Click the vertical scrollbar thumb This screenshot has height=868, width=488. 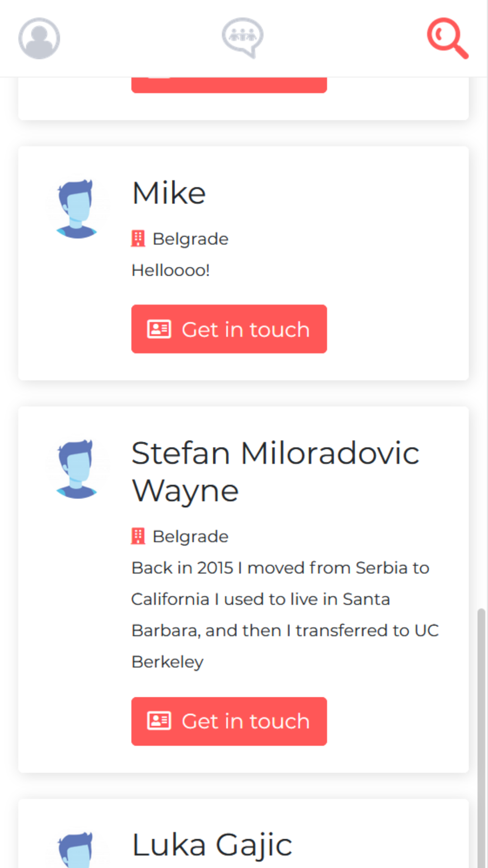point(482,737)
